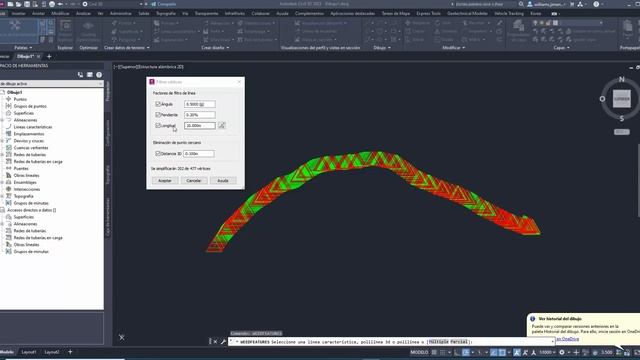The height and width of the screenshot is (360, 640).
Task: Expand the Topografía tree node
Action: point(2,196)
